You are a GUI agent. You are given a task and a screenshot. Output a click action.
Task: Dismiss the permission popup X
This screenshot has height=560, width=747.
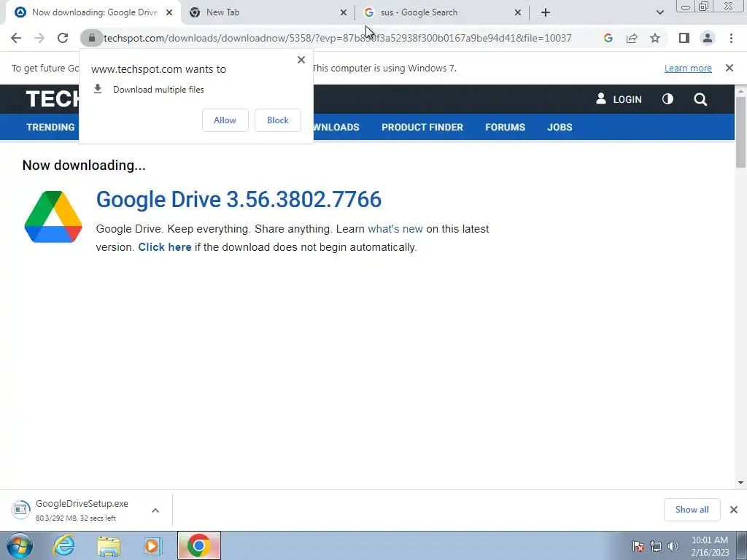tap(301, 60)
